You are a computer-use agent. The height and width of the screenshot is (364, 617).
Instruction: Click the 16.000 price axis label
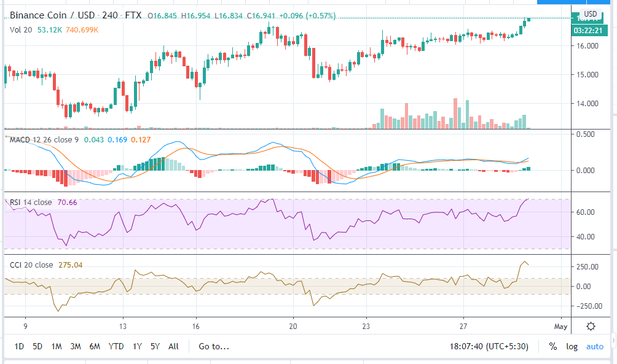[x=587, y=45]
